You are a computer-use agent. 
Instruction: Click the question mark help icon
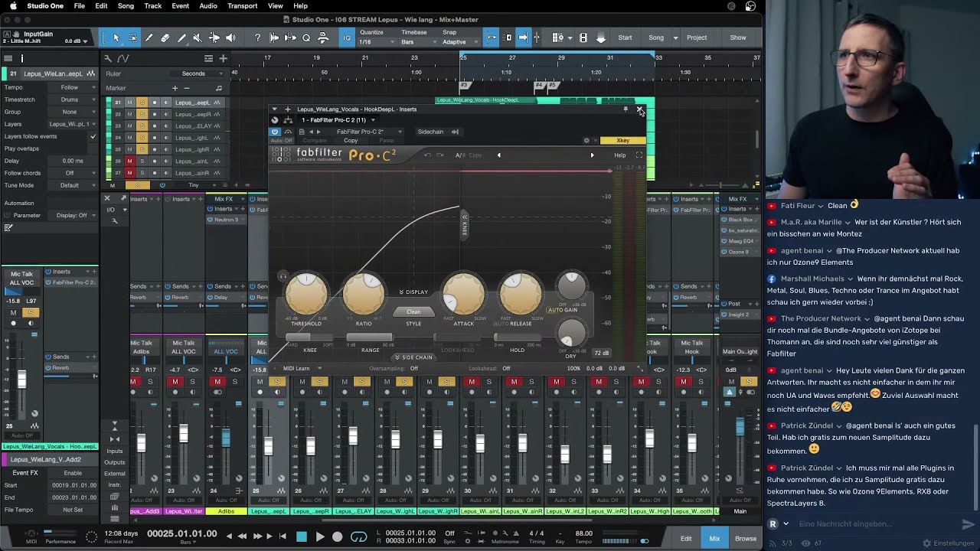pyautogui.click(x=257, y=37)
